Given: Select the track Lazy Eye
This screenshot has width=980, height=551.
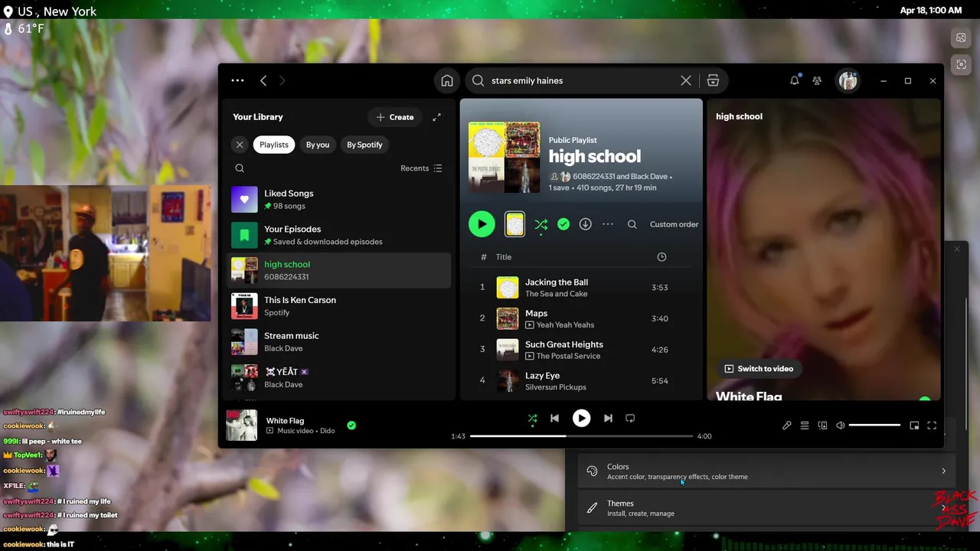Looking at the screenshot, I should 542,376.
